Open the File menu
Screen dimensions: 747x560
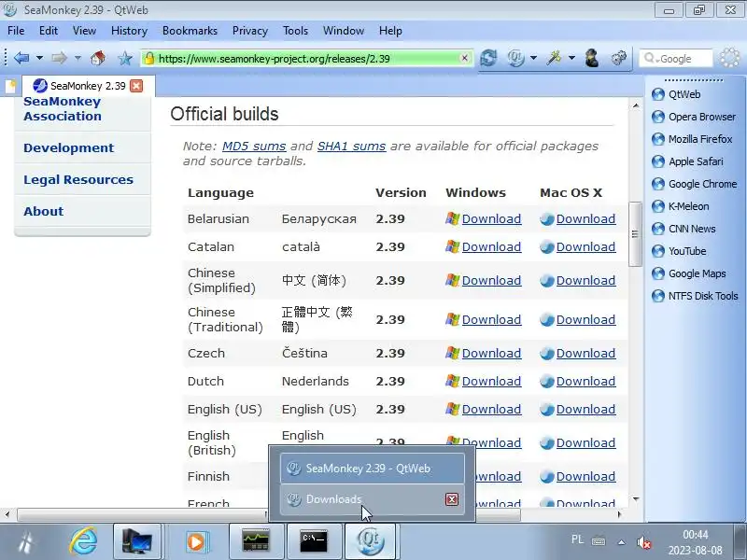coord(16,31)
